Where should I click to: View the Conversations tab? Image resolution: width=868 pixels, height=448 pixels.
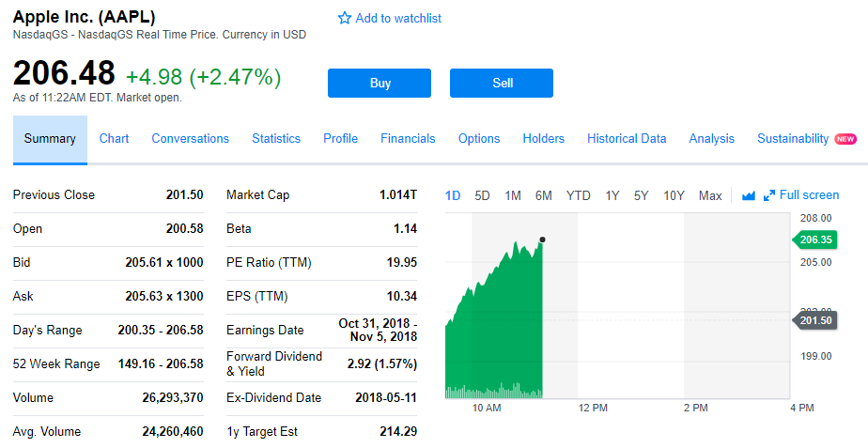point(190,139)
